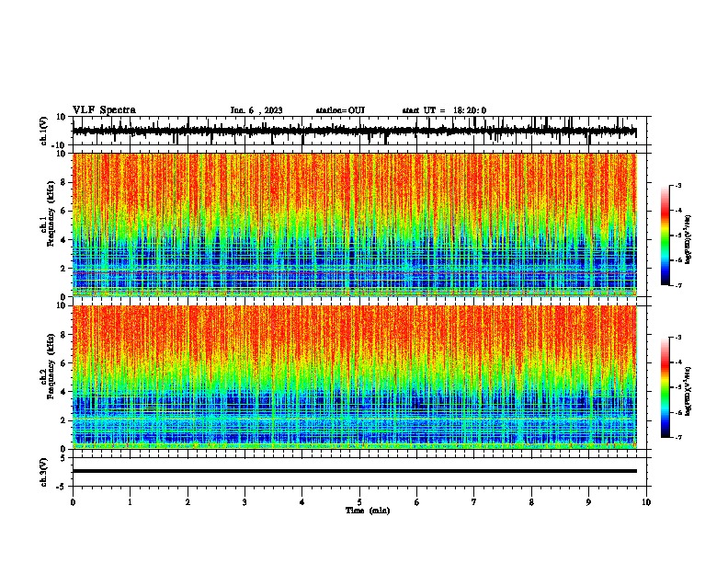Click the 5 tick on ch.3(V) axis

click(x=63, y=457)
